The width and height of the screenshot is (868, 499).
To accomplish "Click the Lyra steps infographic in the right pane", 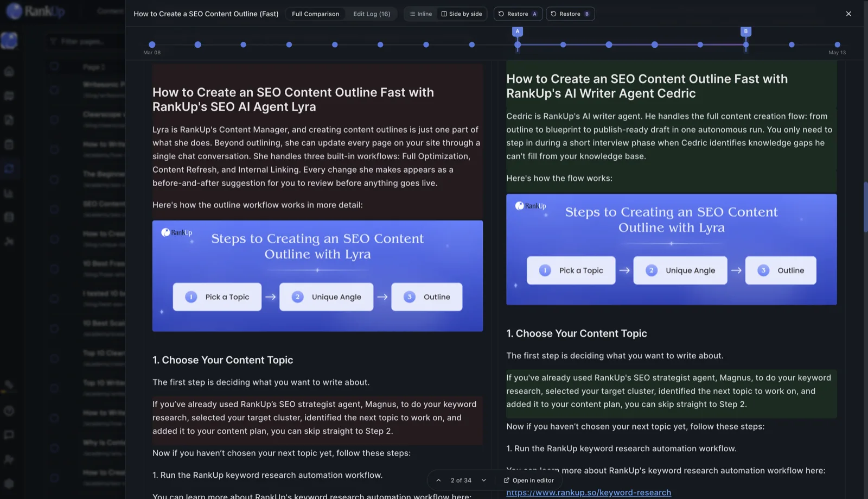I will pos(672,249).
